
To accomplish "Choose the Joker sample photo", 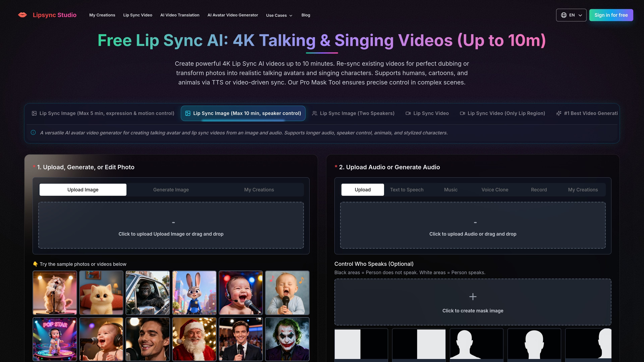I will coord(287,339).
